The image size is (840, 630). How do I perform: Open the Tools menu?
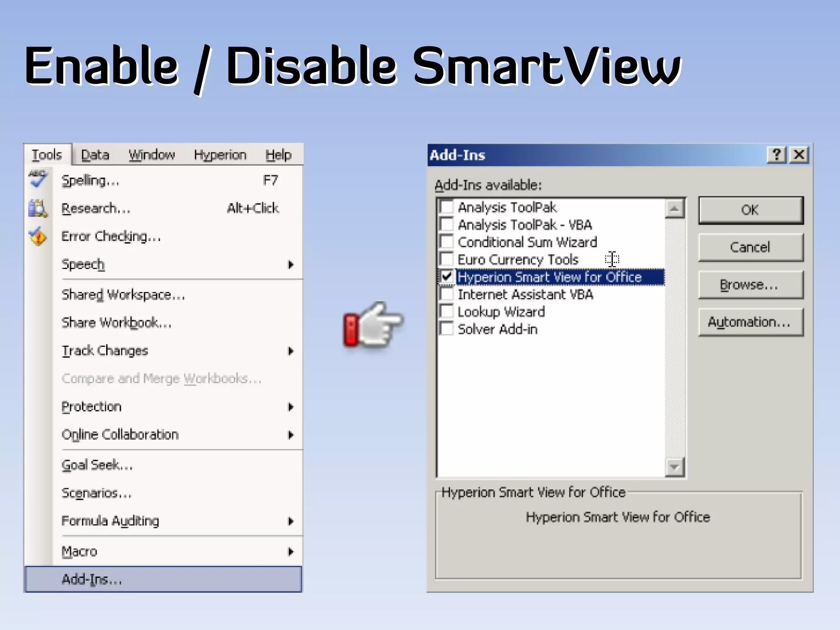coord(47,155)
